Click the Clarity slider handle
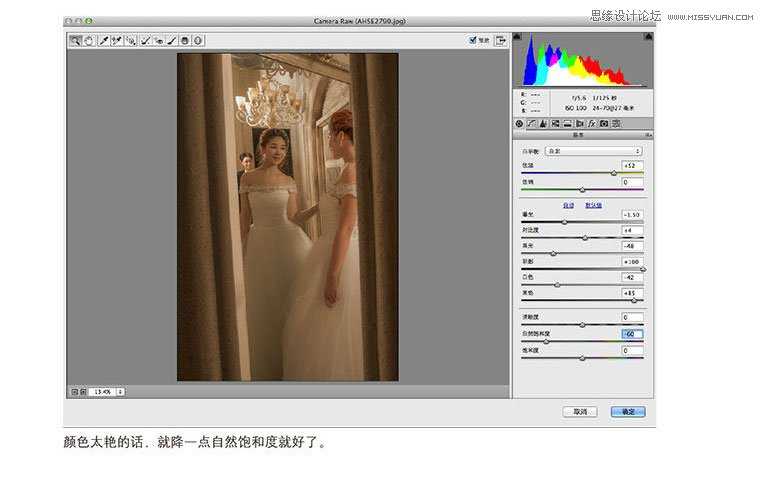Screen dimensions: 764x480 pos(582,325)
